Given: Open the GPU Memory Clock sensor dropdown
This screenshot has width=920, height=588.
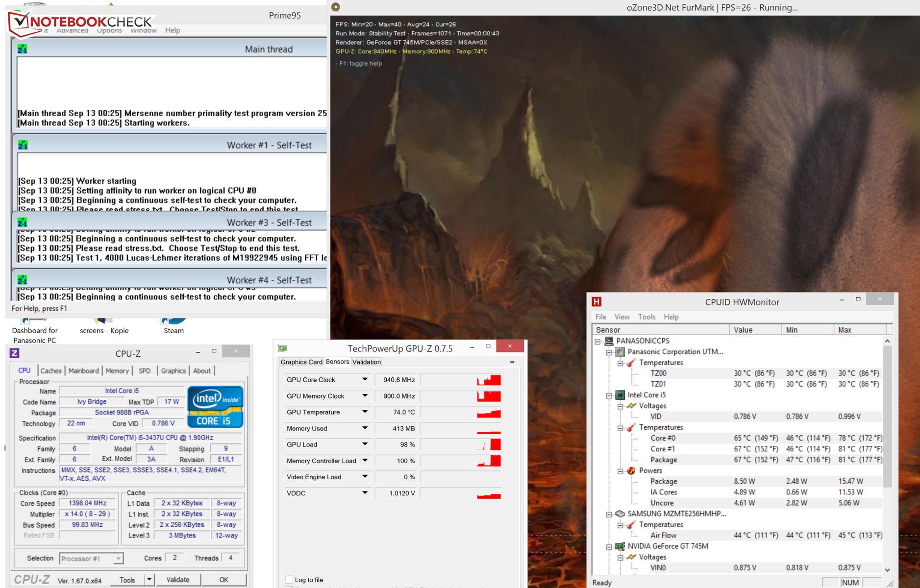Looking at the screenshot, I should tap(365, 395).
